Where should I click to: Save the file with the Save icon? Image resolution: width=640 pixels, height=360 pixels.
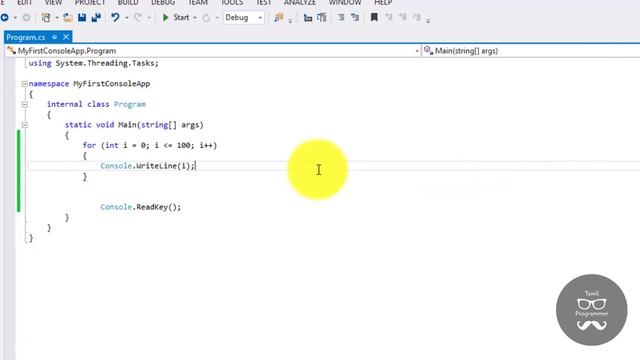pyautogui.click(x=82, y=18)
